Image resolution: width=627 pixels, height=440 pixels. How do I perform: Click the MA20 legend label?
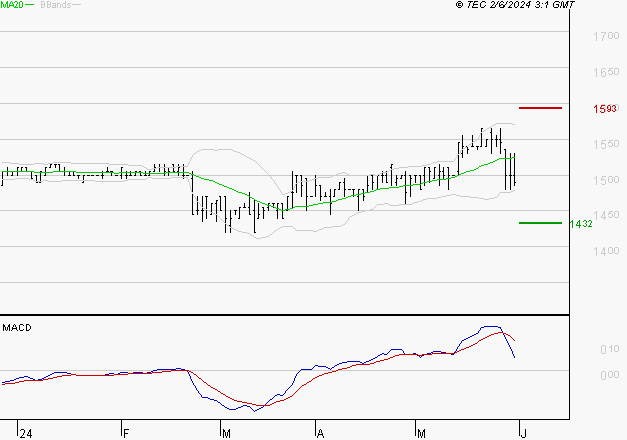(12, 5)
